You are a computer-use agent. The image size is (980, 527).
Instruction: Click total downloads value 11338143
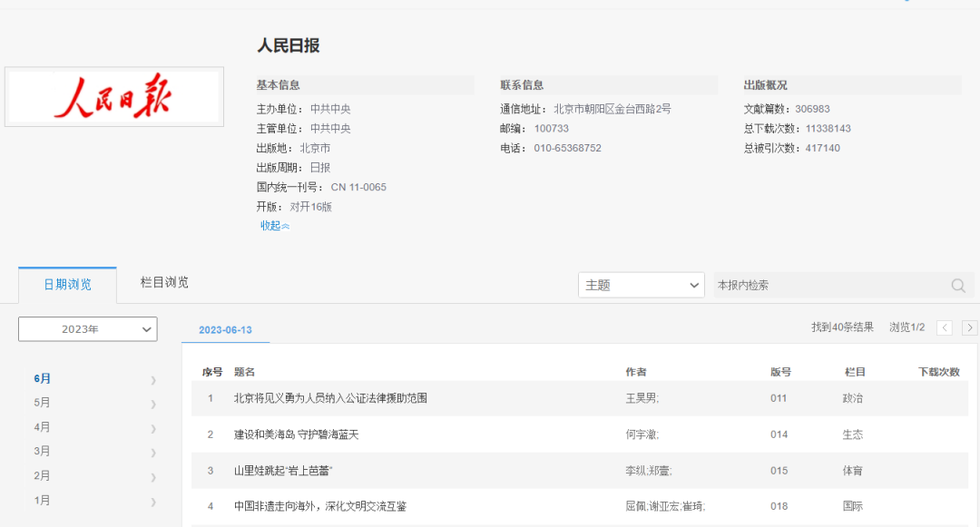point(828,129)
